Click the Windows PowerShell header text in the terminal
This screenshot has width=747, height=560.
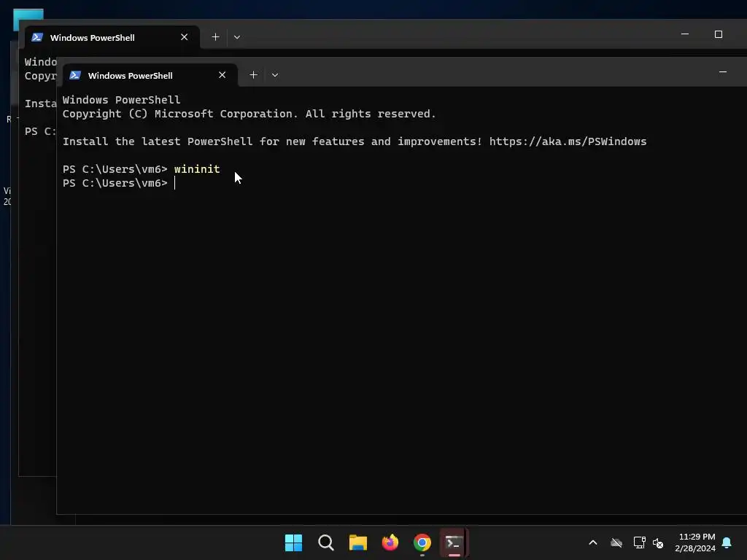coord(122,100)
